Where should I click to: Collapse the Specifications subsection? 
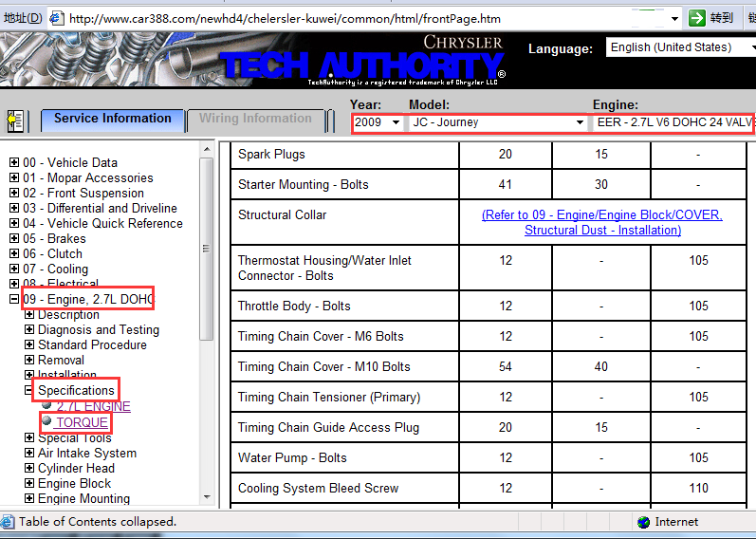click(28, 390)
